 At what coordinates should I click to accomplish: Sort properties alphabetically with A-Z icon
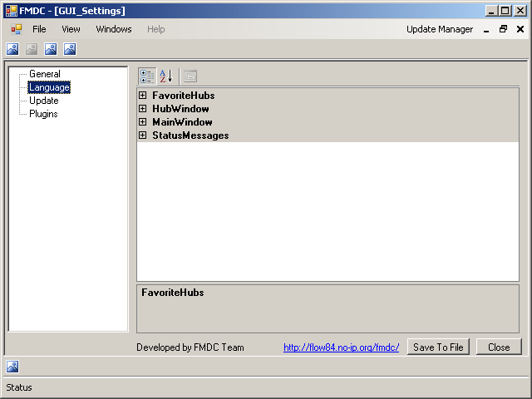pos(166,76)
